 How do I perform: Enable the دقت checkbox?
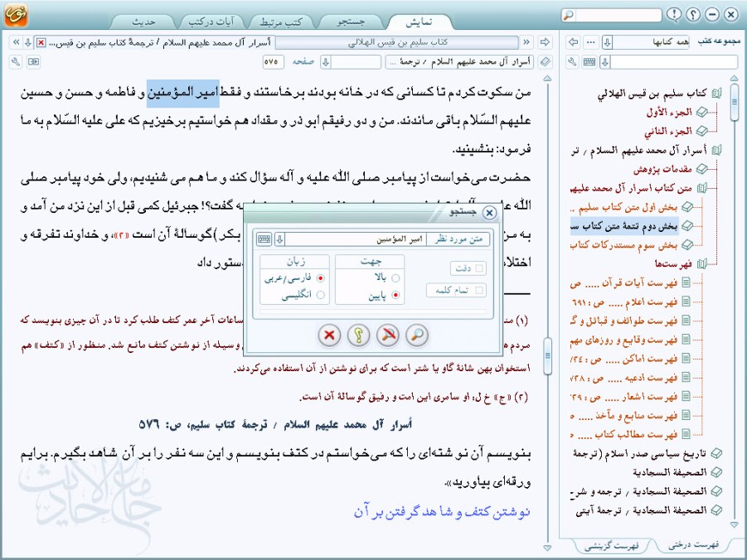click(479, 268)
